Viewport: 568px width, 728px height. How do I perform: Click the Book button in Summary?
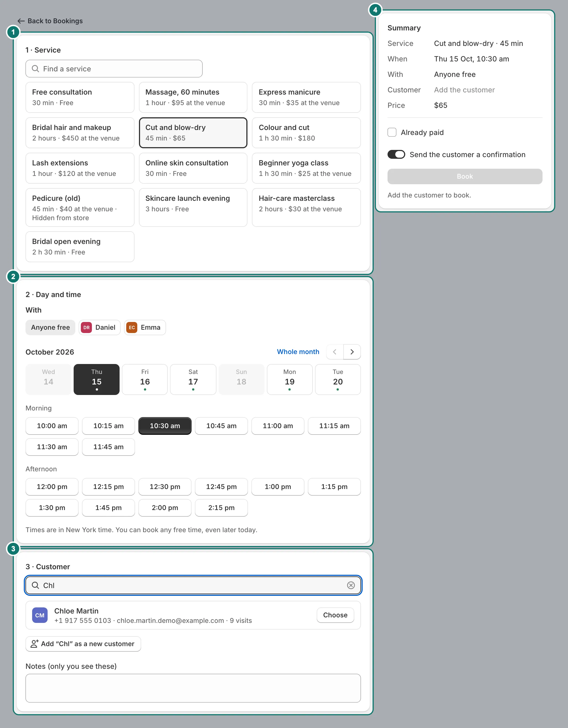coord(464,176)
